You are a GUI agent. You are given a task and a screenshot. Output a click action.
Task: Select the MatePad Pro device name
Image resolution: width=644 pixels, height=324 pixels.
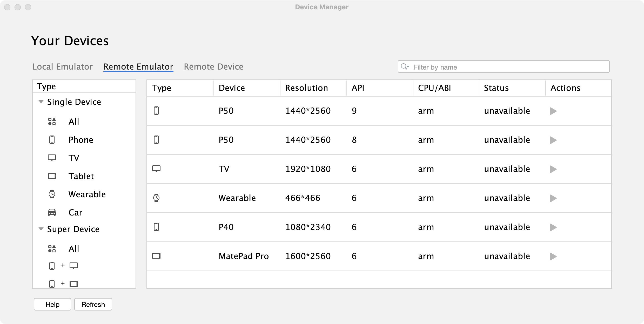point(244,256)
